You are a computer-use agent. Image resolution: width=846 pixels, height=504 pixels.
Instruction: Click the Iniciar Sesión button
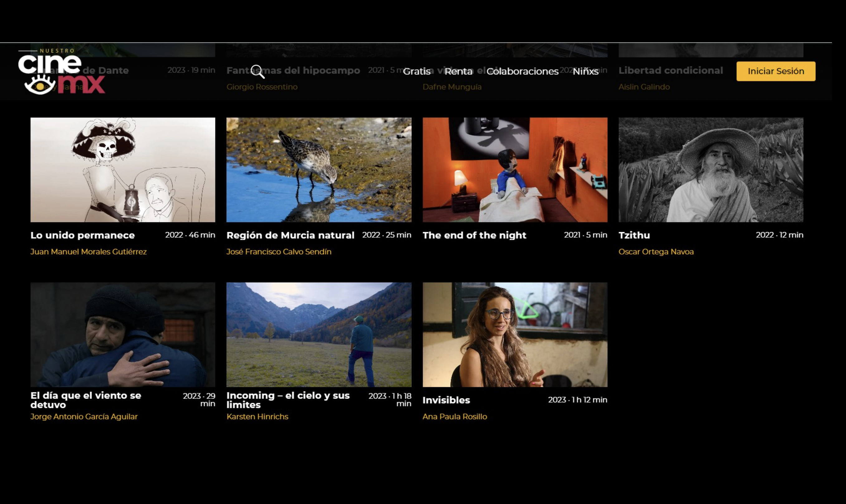(776, 71)
